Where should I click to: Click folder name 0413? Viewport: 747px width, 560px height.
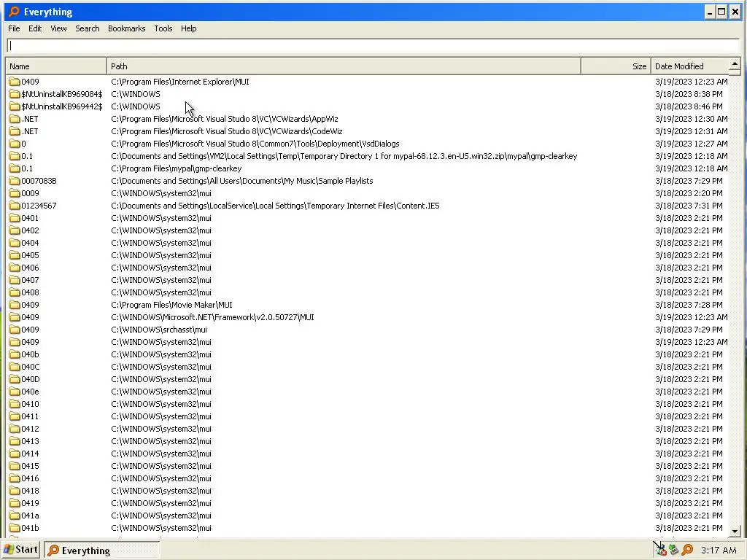30,440
